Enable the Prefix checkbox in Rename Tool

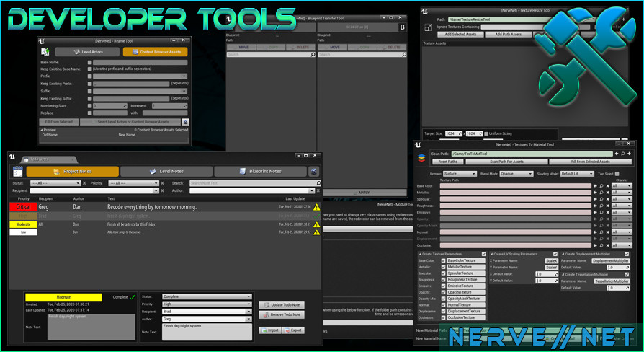(89, 76)
